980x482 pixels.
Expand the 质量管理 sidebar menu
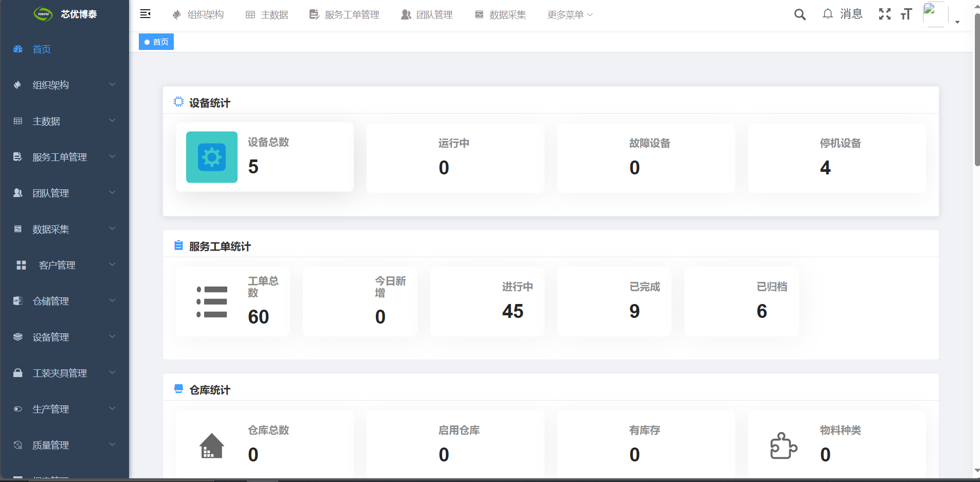point(64,445)
